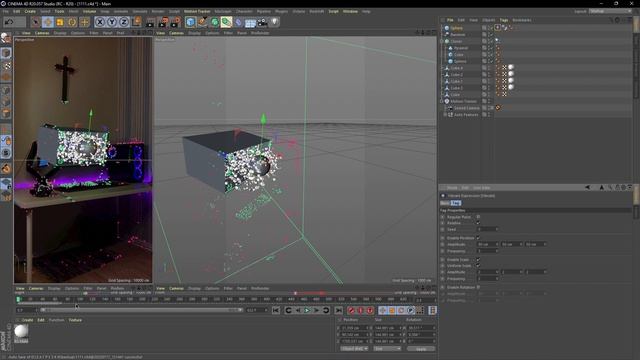Select the material preview thumbnail
Image resolution: width=640 pixels, height=360 pixels.
click(x=21, y=332)
